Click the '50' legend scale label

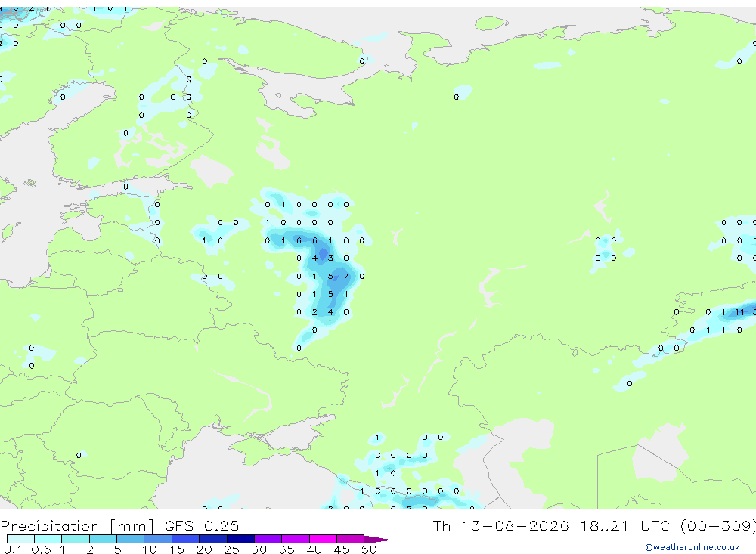pos(369,549)
